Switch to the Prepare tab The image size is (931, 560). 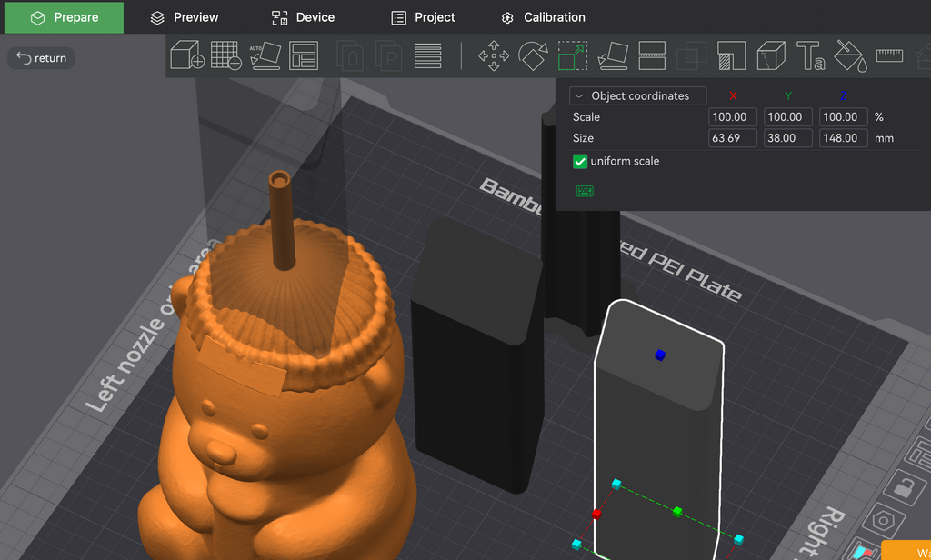(x=65, y=17)
